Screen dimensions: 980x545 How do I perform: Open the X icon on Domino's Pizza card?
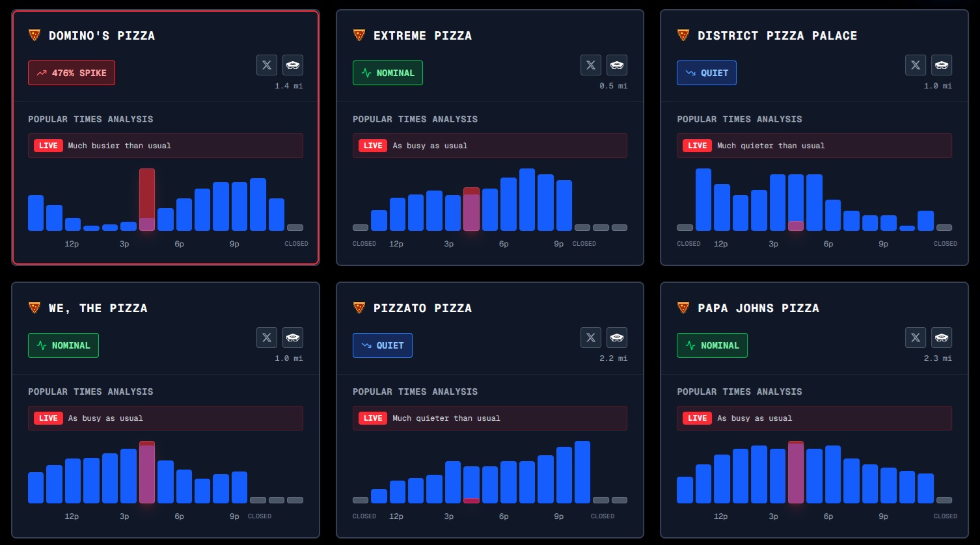pyautogui.click(x=267, y=65)
